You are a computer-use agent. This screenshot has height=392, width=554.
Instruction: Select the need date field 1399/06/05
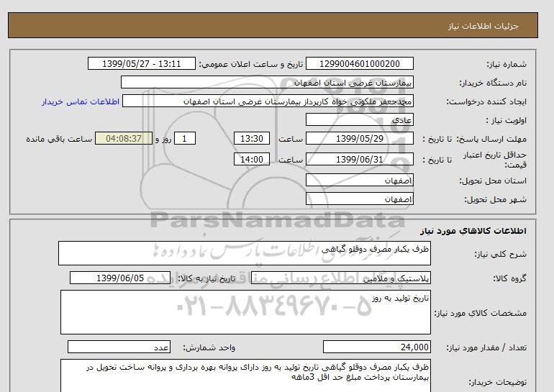[120, 278]
